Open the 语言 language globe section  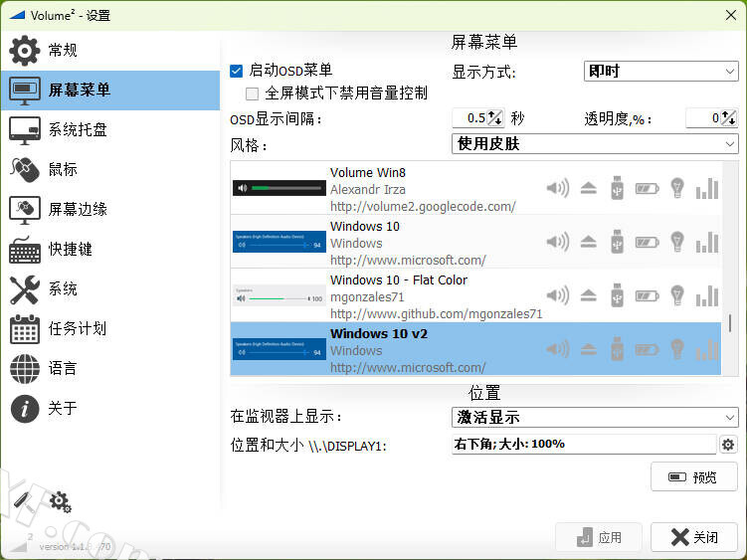click(x=24, y=368)
